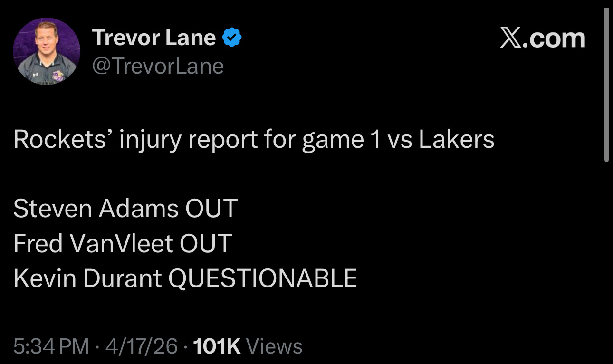Click the game 1 text
Viewport: 613px width, 364px height.
[x=341, y=140]
